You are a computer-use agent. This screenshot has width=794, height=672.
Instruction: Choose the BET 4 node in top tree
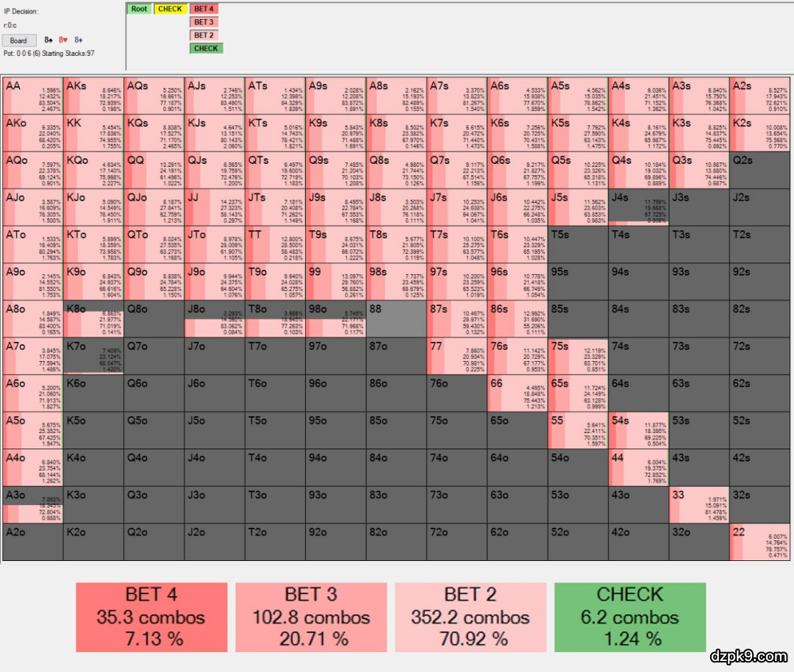coord(204,9)
